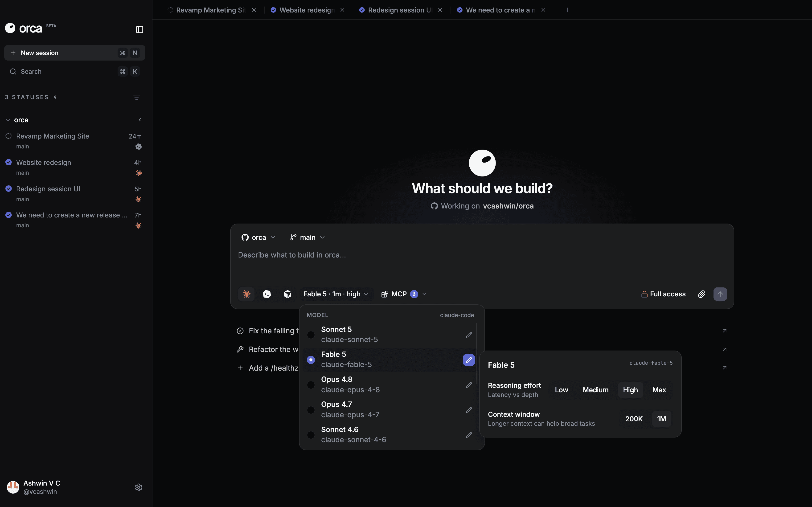Close the Website redesign tab

tap(342, 10)
